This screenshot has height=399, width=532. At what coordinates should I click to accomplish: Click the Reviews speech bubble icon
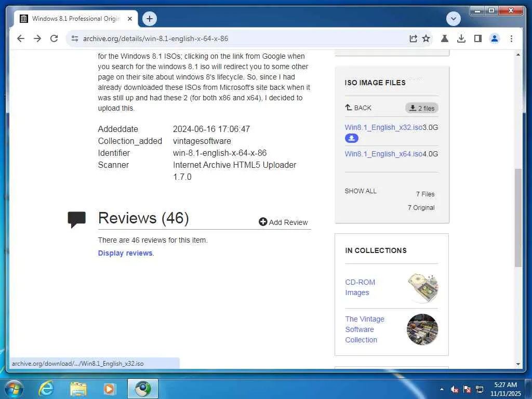(x=77, y=220)
